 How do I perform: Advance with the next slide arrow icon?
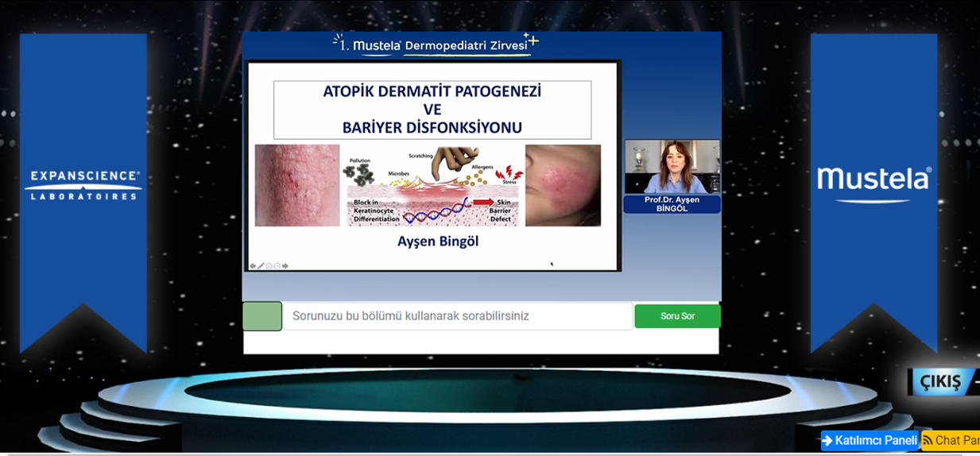(285, 266)
